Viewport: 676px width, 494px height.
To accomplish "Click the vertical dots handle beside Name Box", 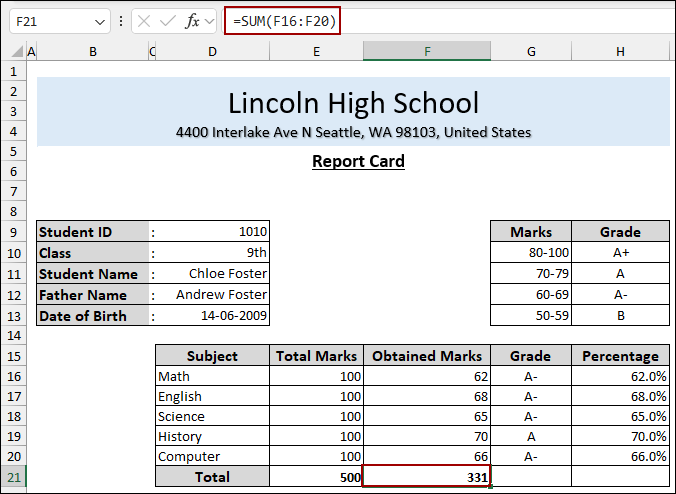I will (121, 21).
